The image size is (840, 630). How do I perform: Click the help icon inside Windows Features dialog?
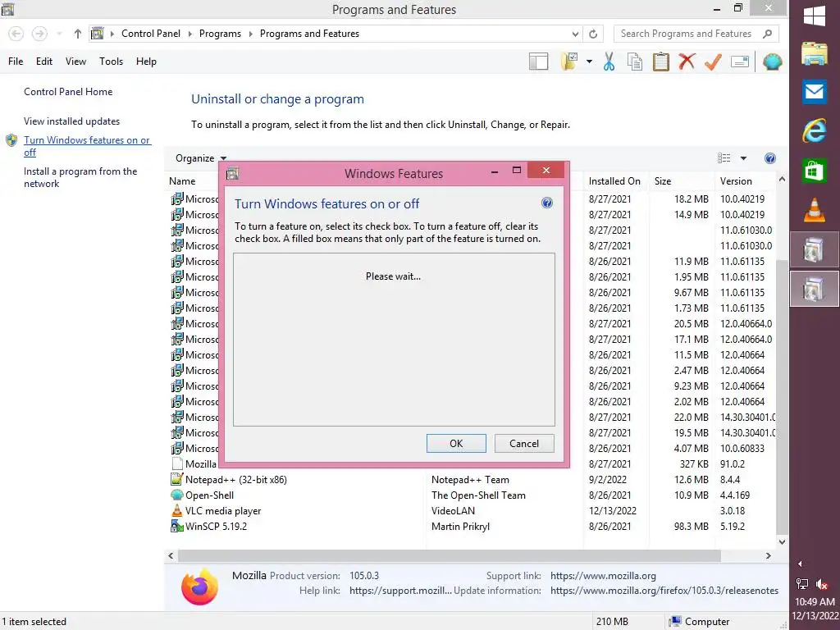coord(546,203)
